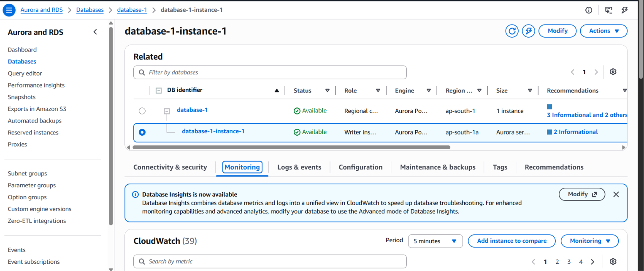The width and height of the screenshot is (644, 271).
Task: Click the lightning bolt icon in top bar
Action: pos(625,10)
